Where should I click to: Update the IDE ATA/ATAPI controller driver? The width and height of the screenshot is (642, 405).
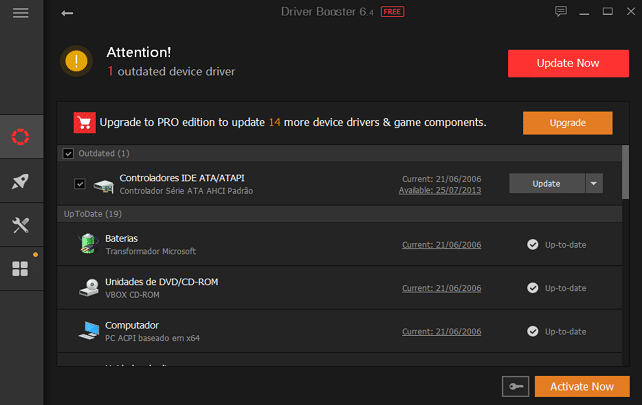[x=547, y=183]
